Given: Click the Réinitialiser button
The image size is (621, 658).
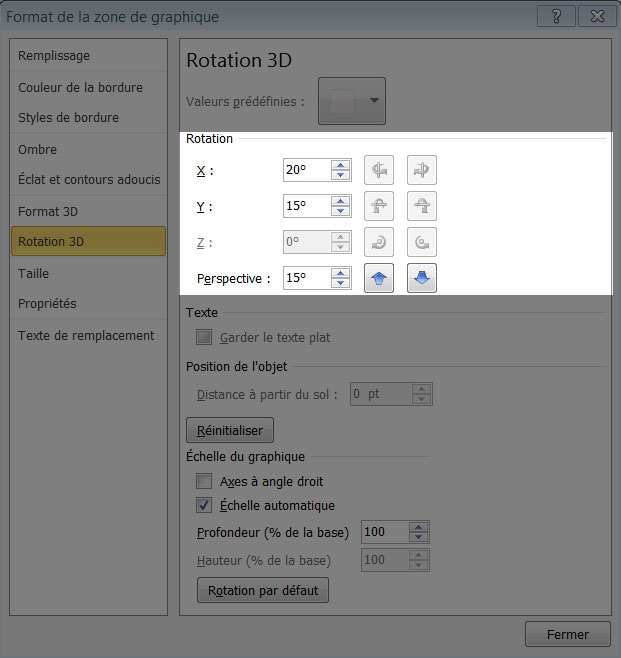Looking at the screenshot, I should pyautogui.click(x=230, y=430).
